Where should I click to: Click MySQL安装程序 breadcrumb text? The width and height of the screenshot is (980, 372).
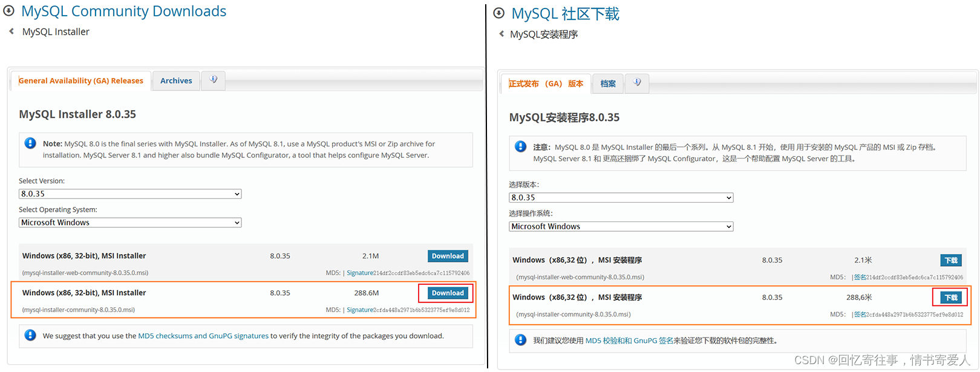[544, 34]
